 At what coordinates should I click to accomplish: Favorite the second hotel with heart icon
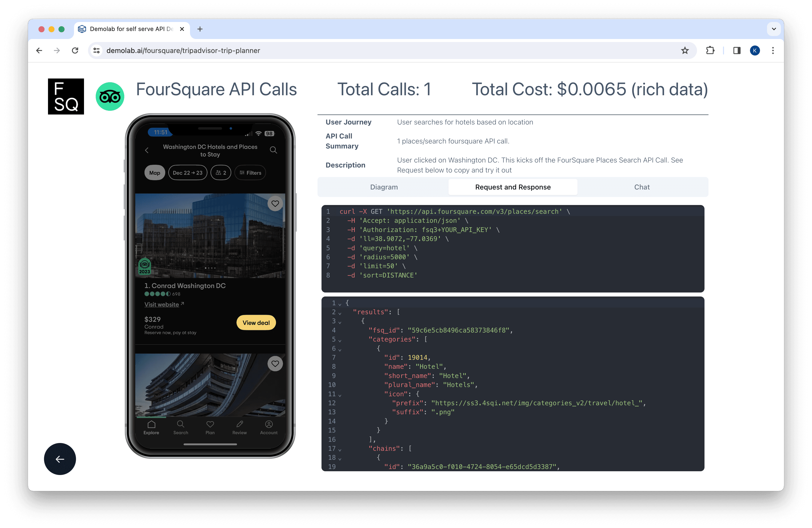click(x=275, y=363)
